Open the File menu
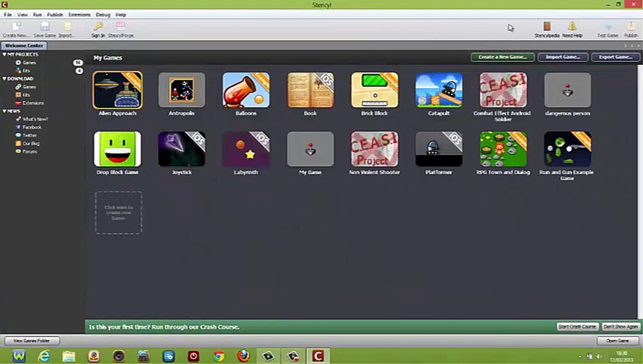Screen dimensions: 643x364 point(8,15)
